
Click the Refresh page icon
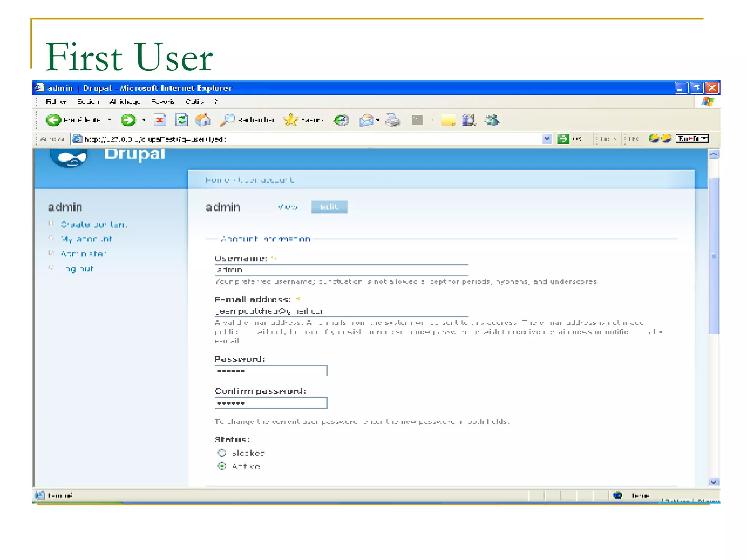click(181, 120)
